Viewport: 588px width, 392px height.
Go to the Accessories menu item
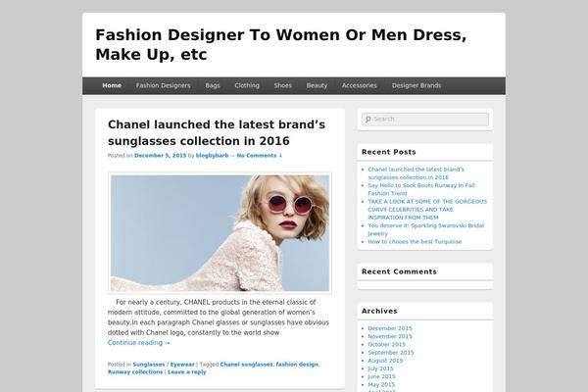360,85
